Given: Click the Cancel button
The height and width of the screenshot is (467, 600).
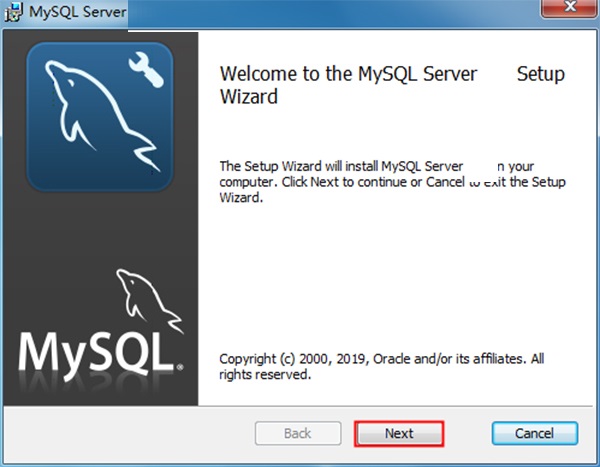Looking at the screenshot, I should 535,433.
